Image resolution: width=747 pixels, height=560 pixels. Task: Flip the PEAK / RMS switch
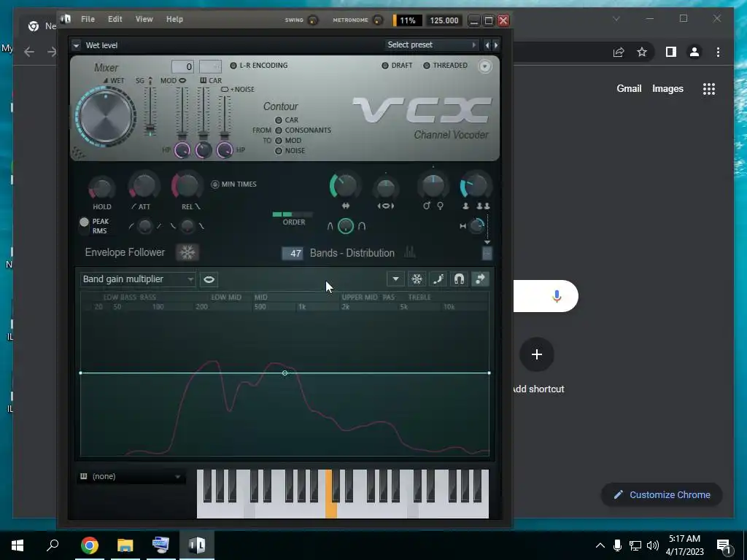coord(85,226)
